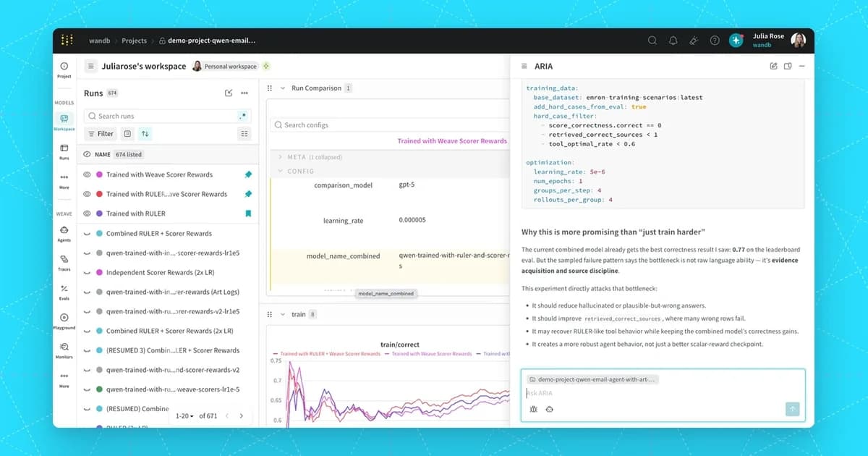Click the Search configs field
868x456 pixels.
(391, 124)
